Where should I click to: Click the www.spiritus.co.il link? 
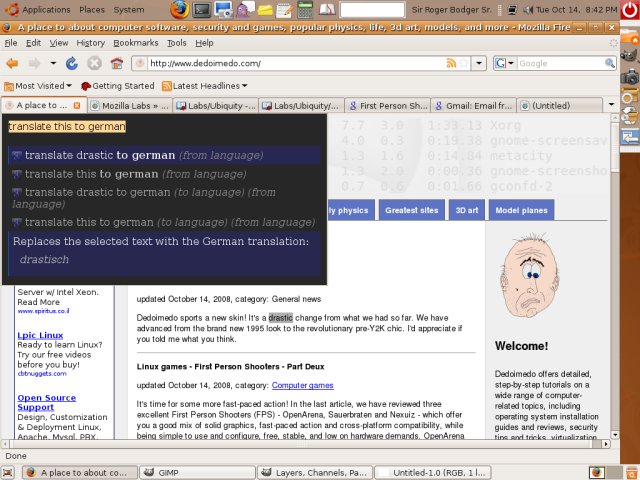(43, 311)
